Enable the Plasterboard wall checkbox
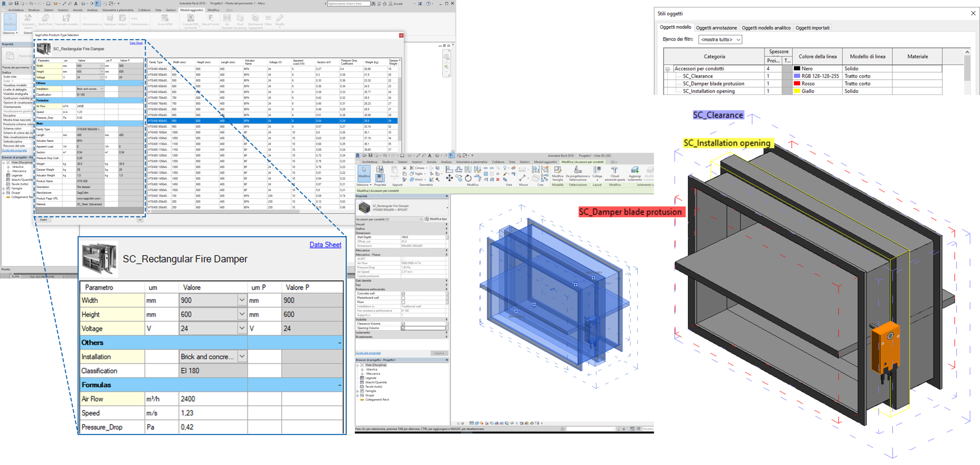This screenshot has height=465, width=980. (403, 298)
